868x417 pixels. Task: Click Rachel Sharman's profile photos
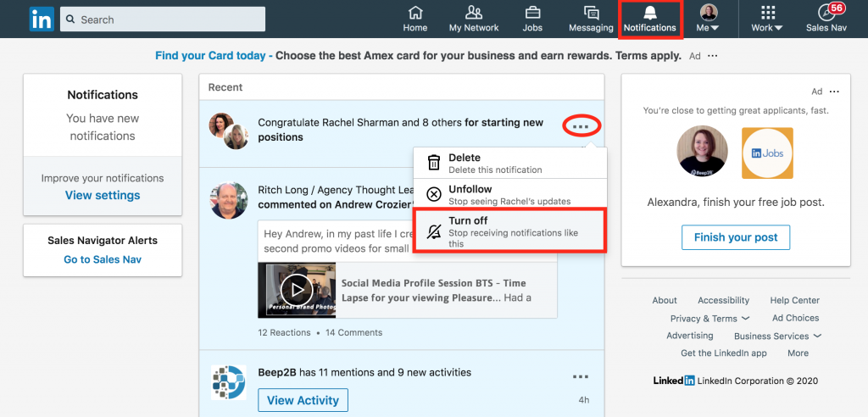(229, 131)
